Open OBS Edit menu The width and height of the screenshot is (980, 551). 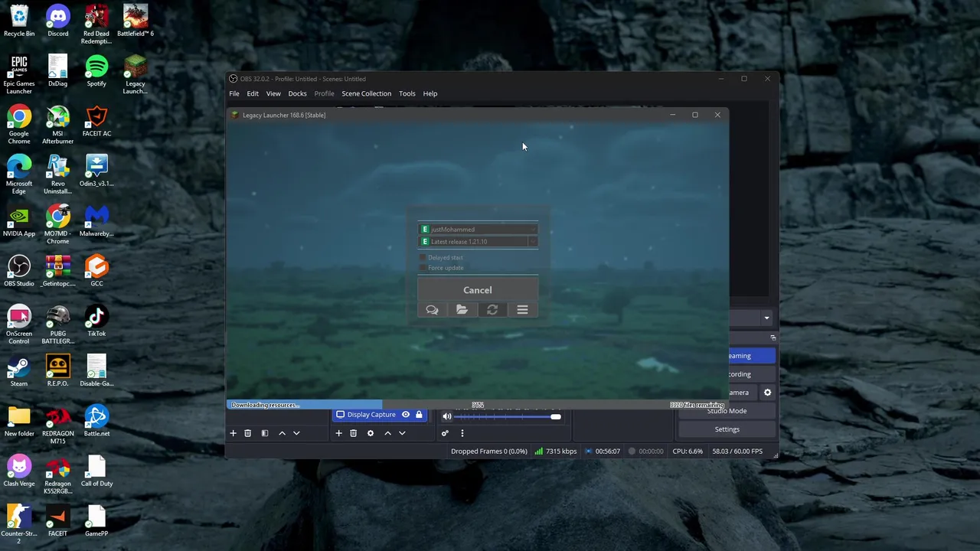click(x=253, y=93)
